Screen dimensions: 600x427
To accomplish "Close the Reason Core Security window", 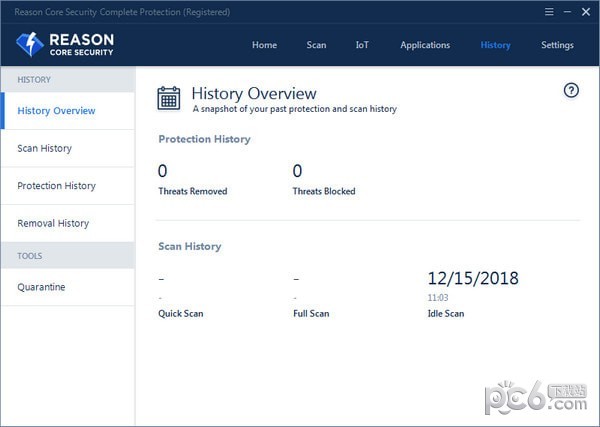I will pyautogui.click(x=586, y=12).
